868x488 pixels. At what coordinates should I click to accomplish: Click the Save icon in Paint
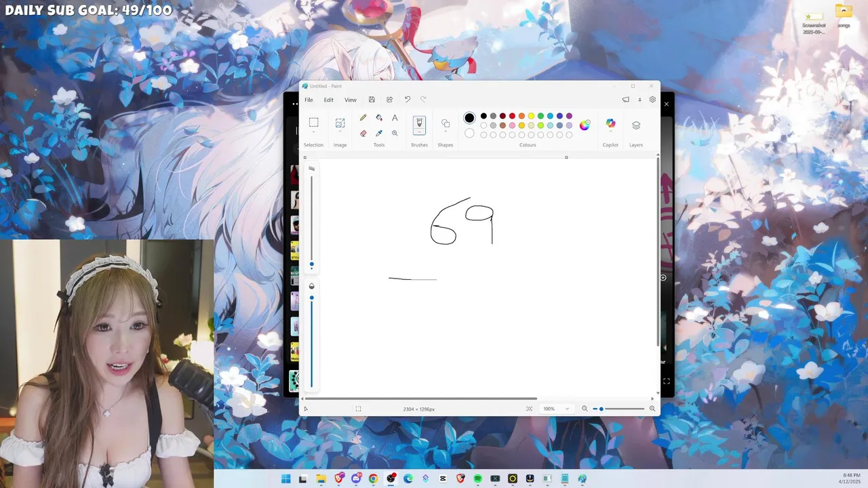coord(372,100)
